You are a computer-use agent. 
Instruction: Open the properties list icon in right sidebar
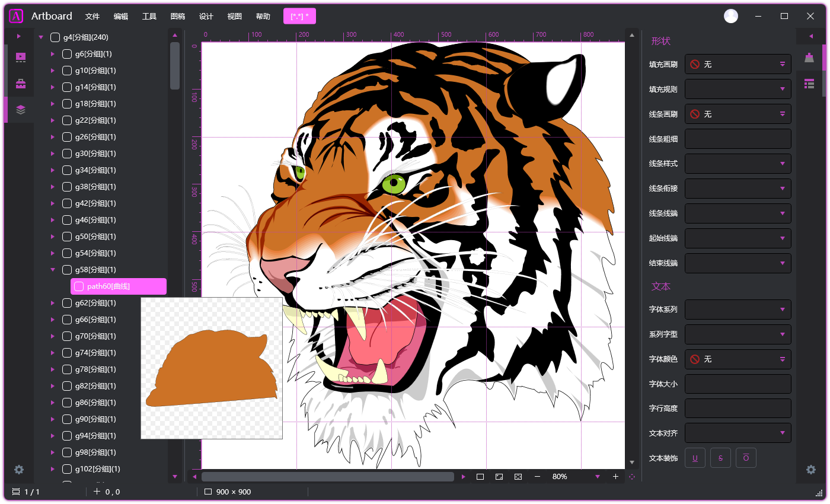809,84
